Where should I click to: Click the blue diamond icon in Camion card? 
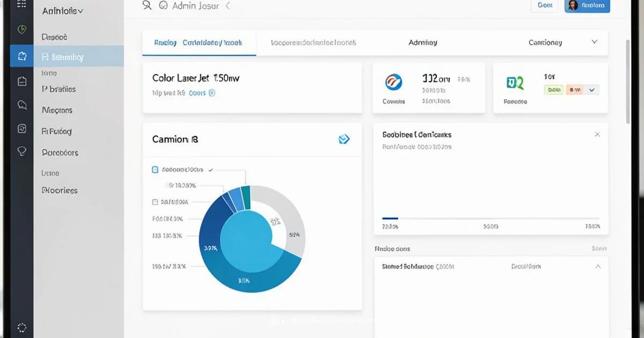coord(344,139)
